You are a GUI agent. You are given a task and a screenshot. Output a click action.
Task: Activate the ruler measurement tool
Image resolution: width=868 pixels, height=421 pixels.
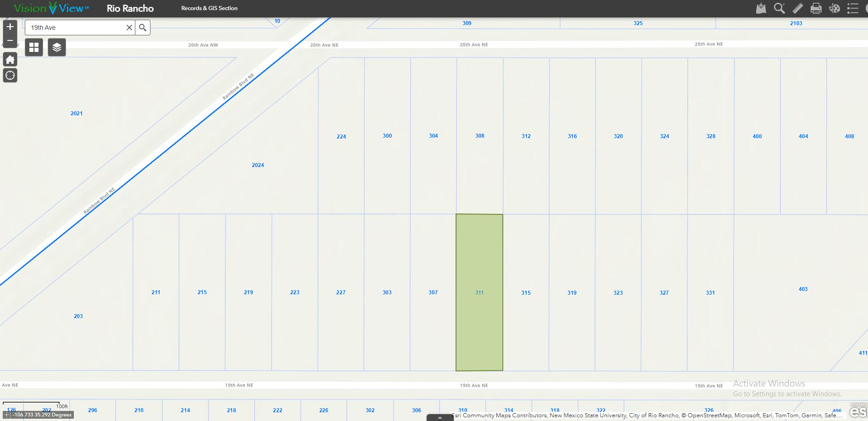798,8
